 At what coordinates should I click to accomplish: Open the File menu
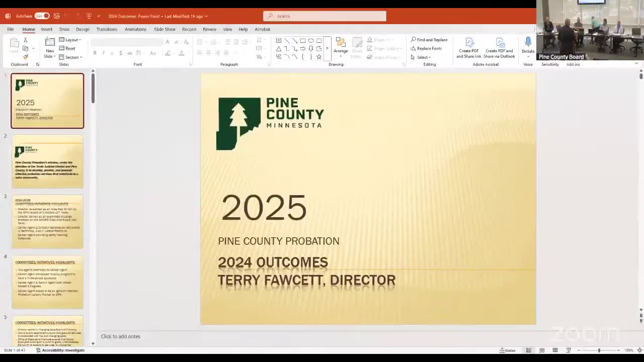pos(10,29)
